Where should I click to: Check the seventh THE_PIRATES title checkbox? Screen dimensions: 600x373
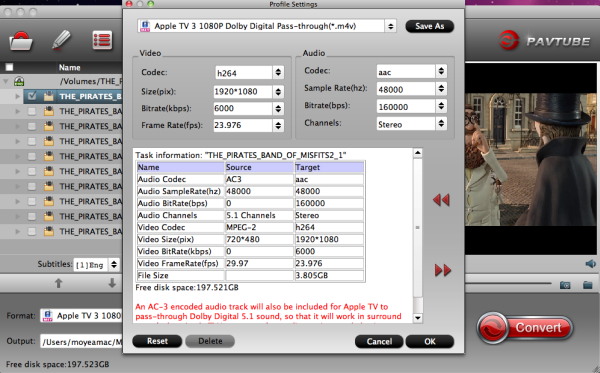coord(32,186)
